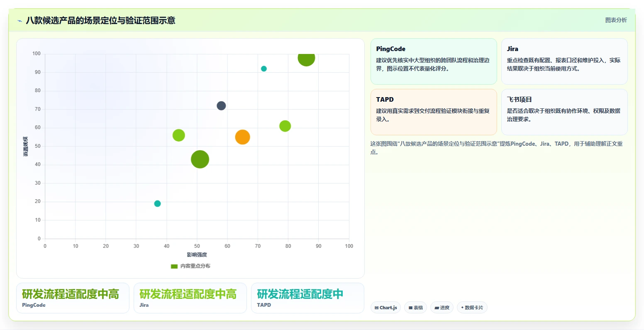
Task: Toggle the 内容重点分布 legend color box
Action: pyautogui.click(x=174, y=266)
